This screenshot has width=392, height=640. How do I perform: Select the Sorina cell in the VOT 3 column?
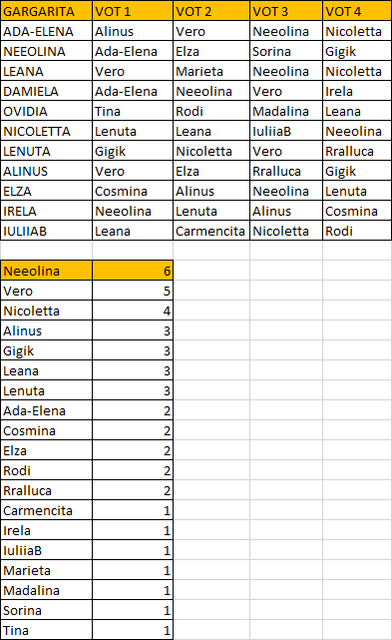tap(286, 51)
